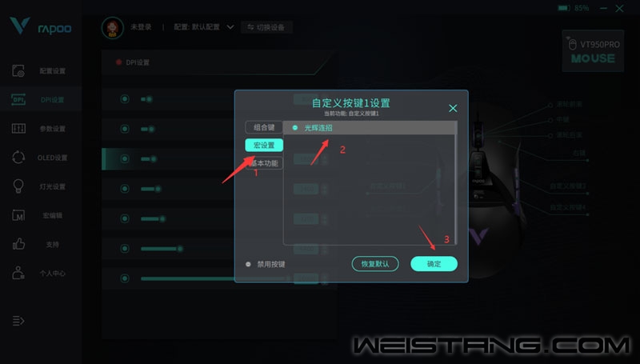Open the OLED设置 circular arrows icon
Image resolution: width=640 pixels, height=364 pixels.
(x=18, y=158)
